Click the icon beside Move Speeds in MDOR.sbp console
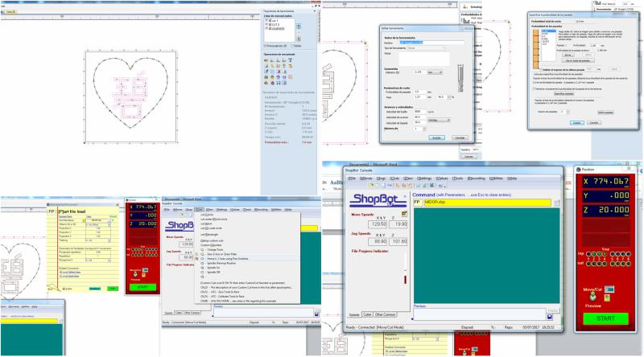Image resolution: width=644 pixels, height=357 pixels. pyautogui.click(x=404, y=214)
